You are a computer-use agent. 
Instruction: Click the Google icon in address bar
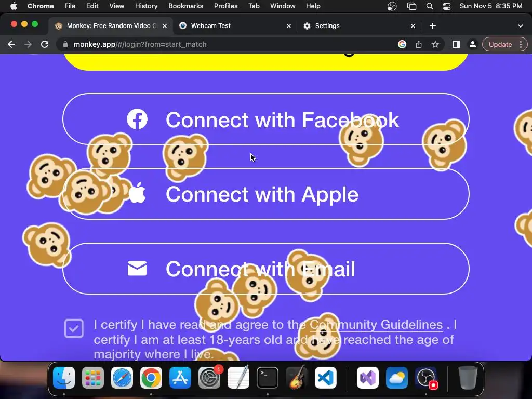402,45
